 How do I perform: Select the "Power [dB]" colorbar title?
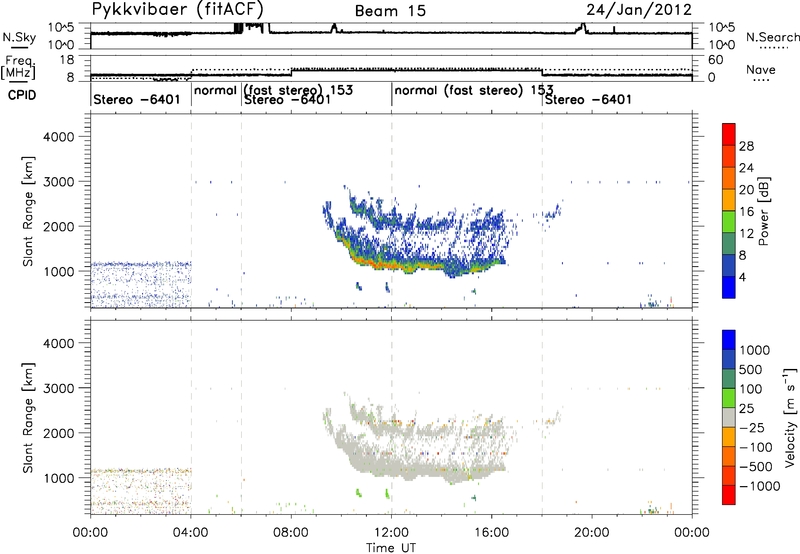[763, 211]
